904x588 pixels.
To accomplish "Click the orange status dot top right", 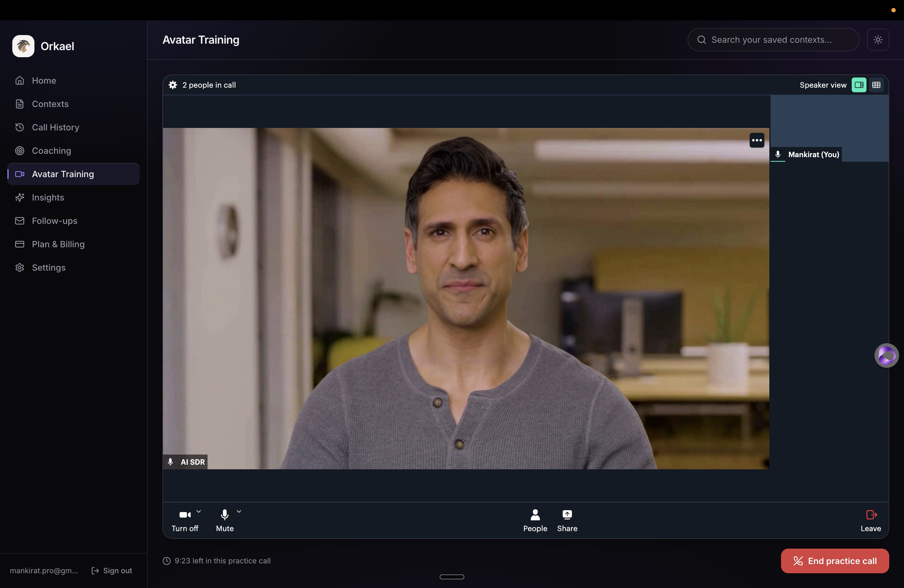I will pos(893,10).
